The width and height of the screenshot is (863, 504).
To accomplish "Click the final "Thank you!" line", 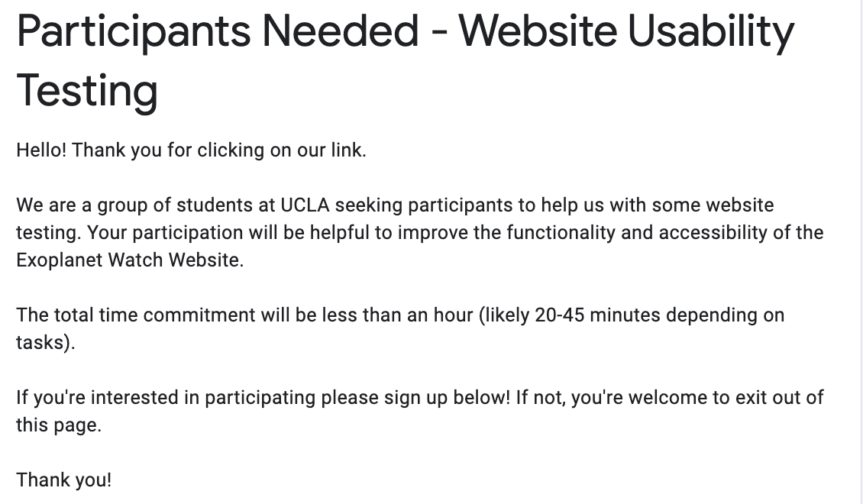I will (x=64, y=480).
